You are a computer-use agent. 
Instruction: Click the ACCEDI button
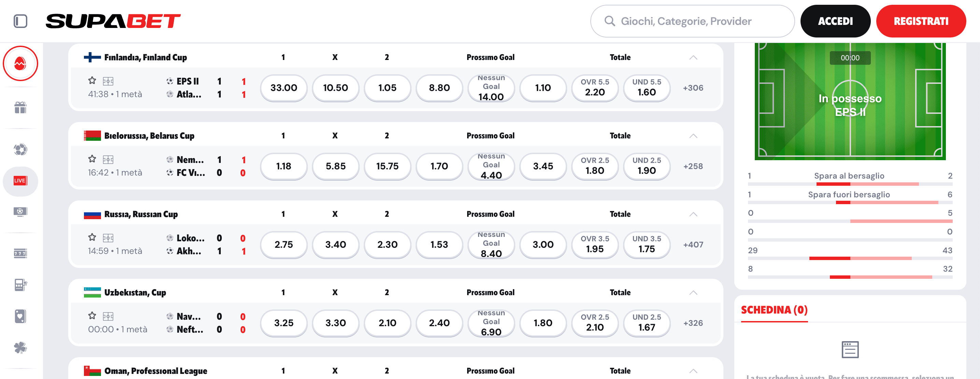835,21
